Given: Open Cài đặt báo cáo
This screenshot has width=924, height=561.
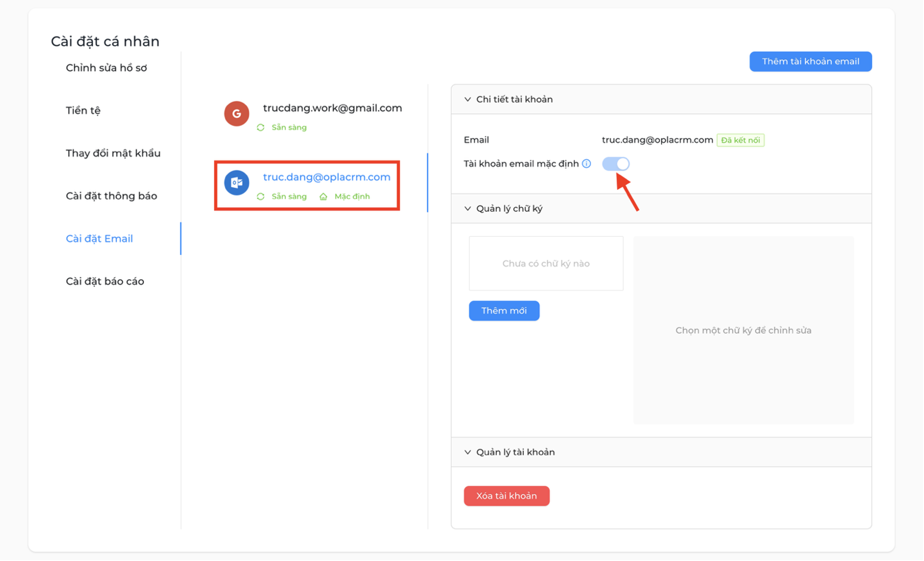Looking at the screenshot, I should (105, 281).
